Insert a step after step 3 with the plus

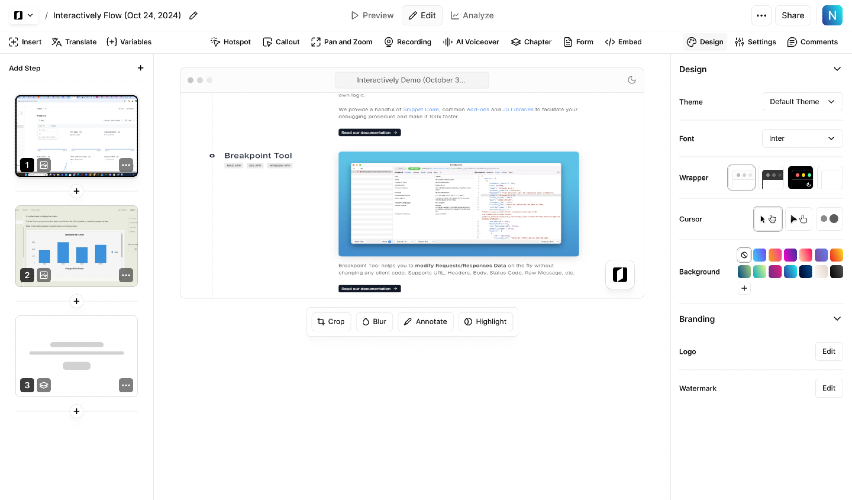(77, 411)
